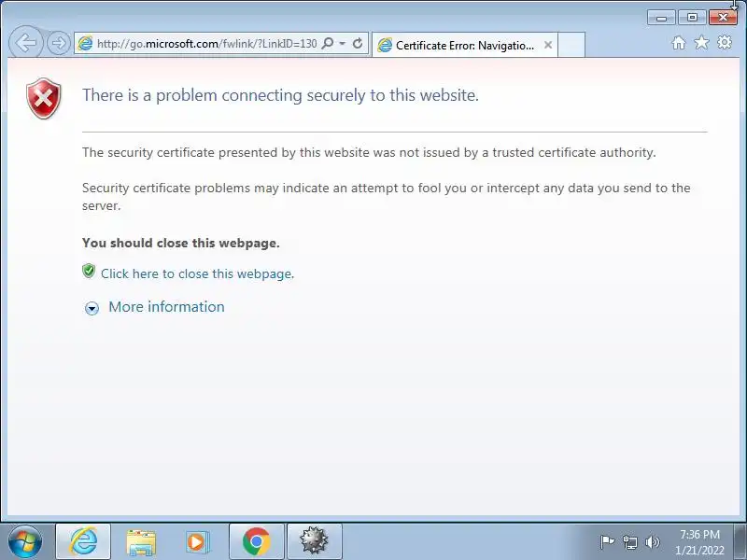The height and width of the screenshot is (560, 747).
Task: Click the sentence about trusted certificate authority
Action: [369, 152]
